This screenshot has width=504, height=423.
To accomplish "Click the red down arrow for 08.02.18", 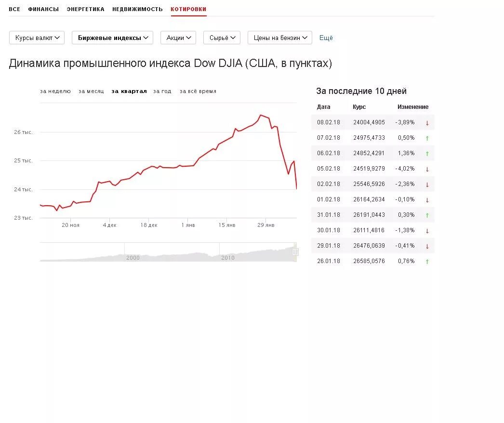I will 427,123.
